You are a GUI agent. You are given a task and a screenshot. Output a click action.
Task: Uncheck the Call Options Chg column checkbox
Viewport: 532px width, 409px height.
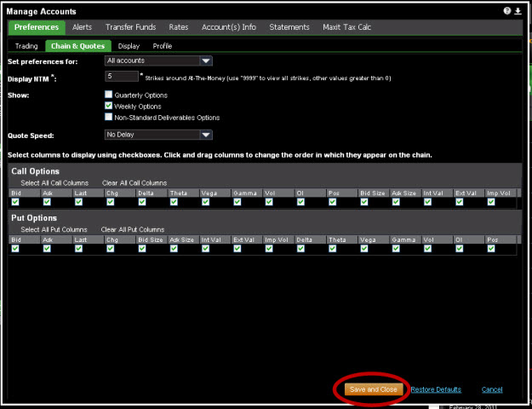111,202
